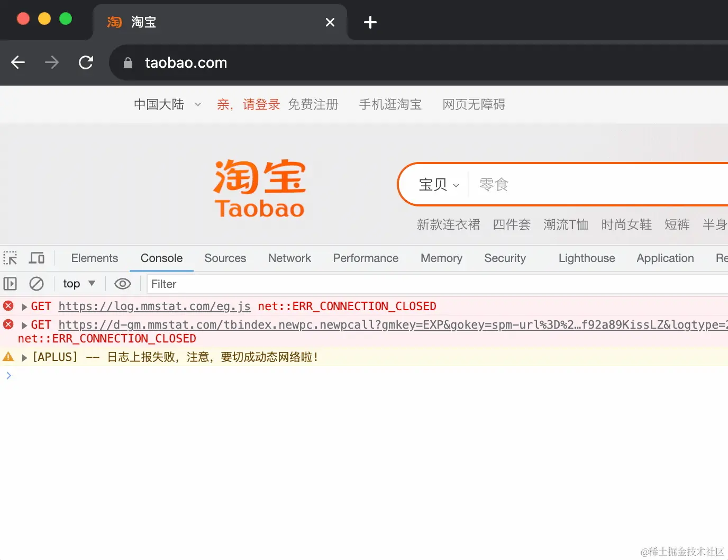Toggle the device toolbar icon
This screenshot has height=560, width=728.
pyautogui.click(x=37, y=258)
